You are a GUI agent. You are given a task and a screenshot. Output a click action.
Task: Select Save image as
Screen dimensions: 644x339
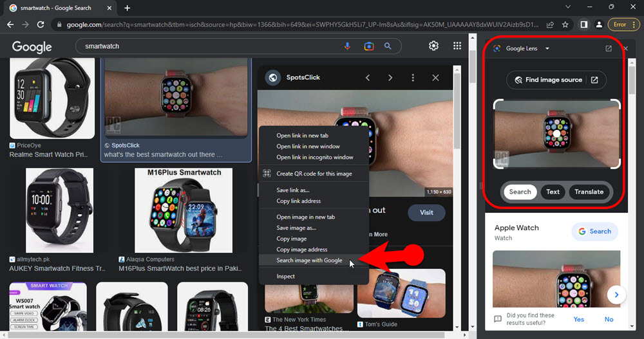point(314,228)
